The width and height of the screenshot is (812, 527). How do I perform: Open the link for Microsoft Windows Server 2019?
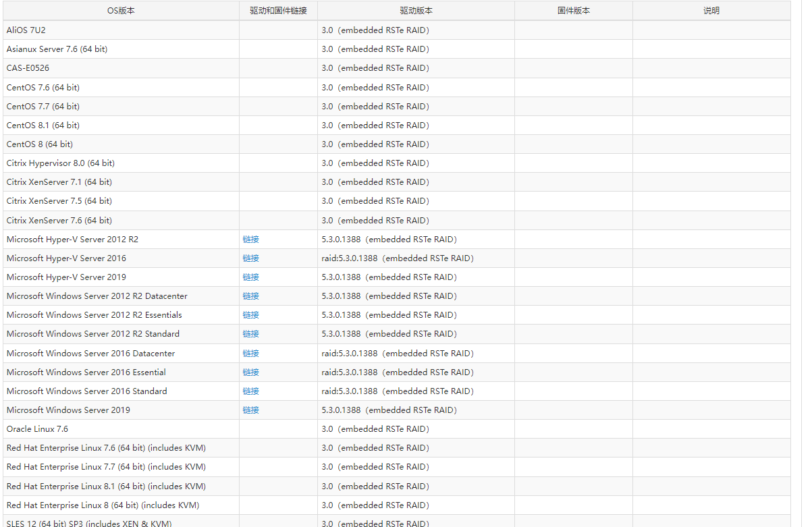coord(250,410)
